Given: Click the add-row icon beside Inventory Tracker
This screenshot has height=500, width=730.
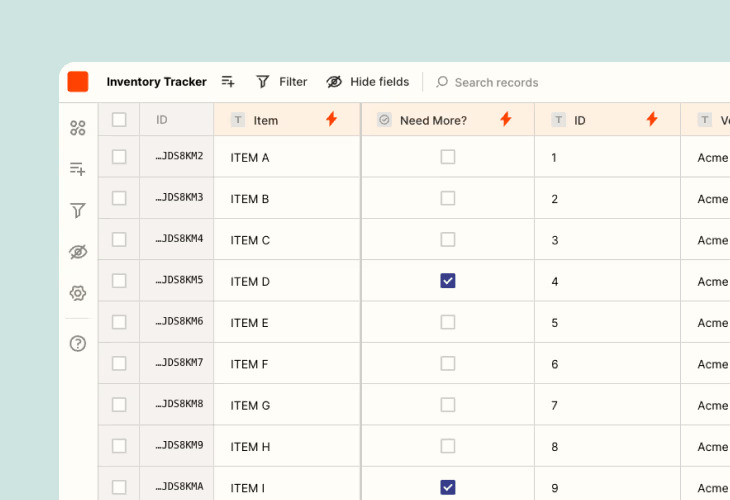Looking at the screenshot, I should (x=228, y=81).
